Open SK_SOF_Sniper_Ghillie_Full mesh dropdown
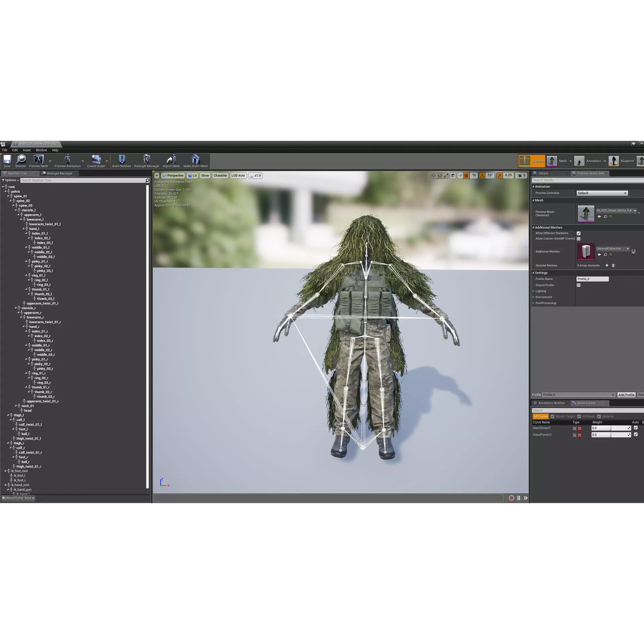 coord(616,211)
